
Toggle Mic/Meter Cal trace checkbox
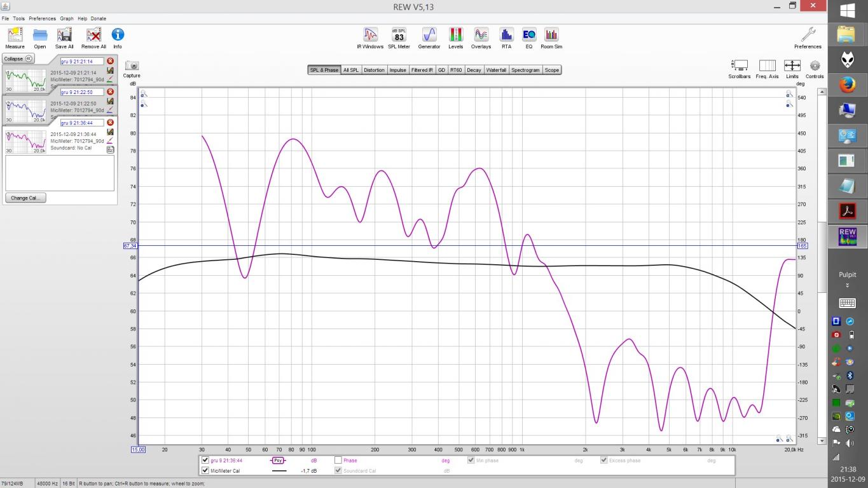coord(205,471)
